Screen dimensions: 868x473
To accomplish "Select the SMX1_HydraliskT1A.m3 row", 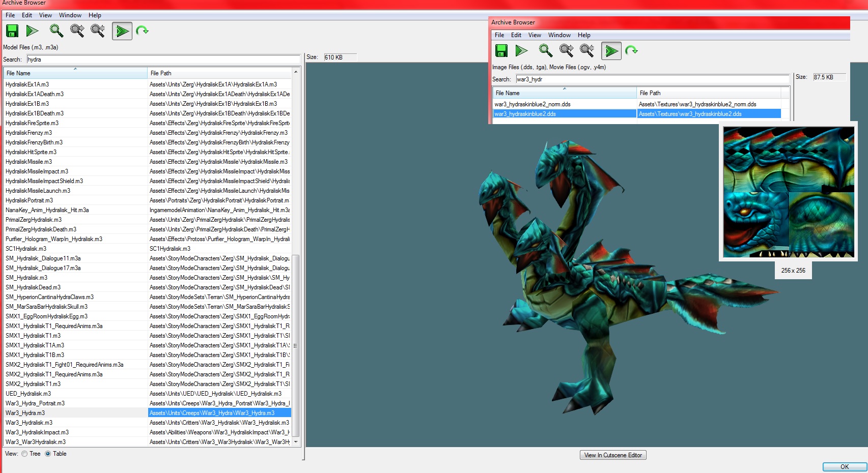I will tap(148, 345).
